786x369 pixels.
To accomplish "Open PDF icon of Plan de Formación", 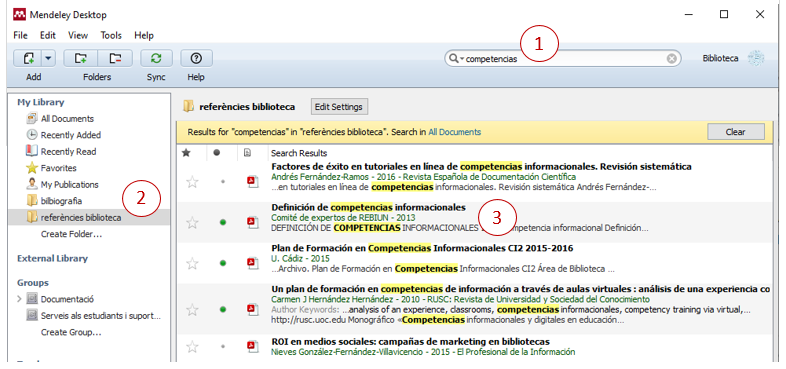I will [x=253, y=263].
